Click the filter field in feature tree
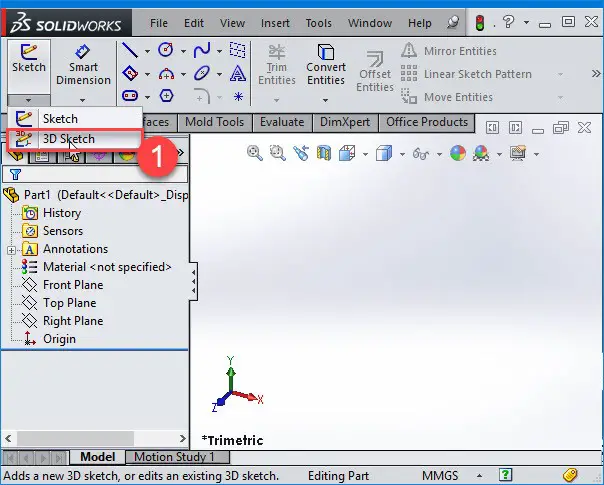The width and height of the screenshot is (604, 485). tap(95, 175)
